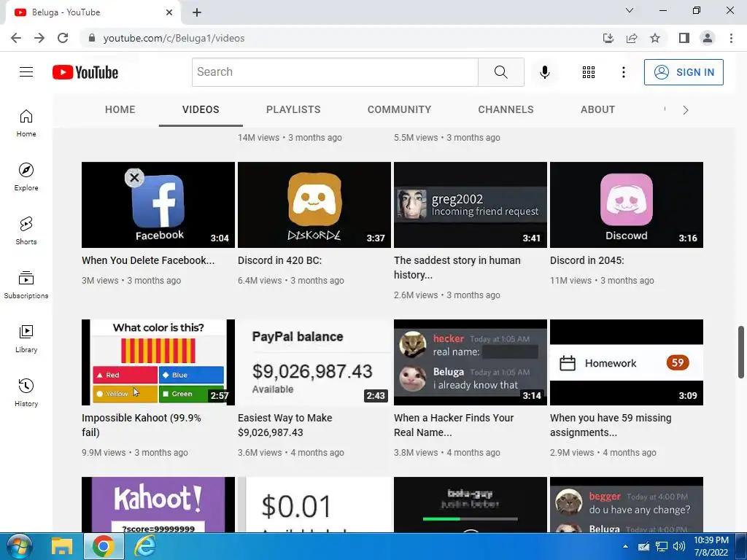Click the share page icon in address bar
This screenshot has height=560, width=747.
(632, 38)
